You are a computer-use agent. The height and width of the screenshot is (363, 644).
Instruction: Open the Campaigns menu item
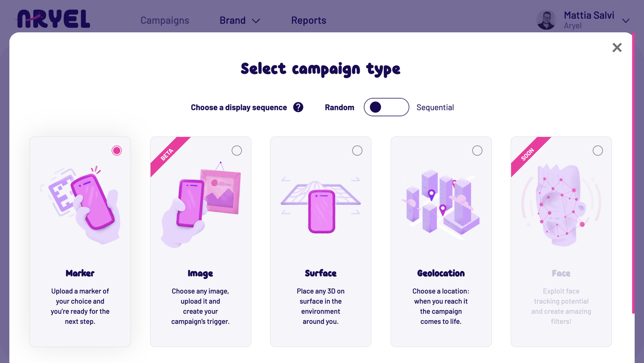[x=165, y=21]
